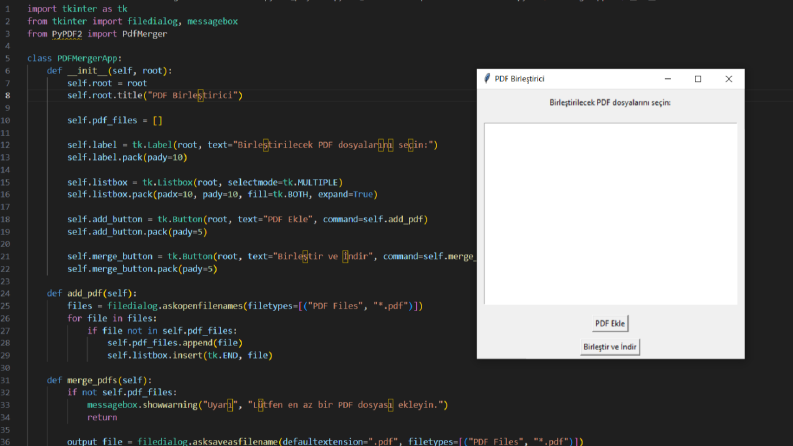Image resolution: width=793 pixels, height=446 pixels.
Task: Click the PDF Ekle button
Action: coord(610,324)
